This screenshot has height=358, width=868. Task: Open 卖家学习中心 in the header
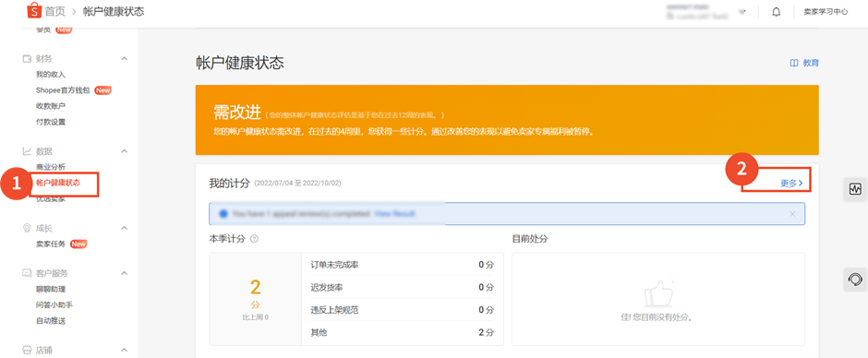click(x=826, y=12)
